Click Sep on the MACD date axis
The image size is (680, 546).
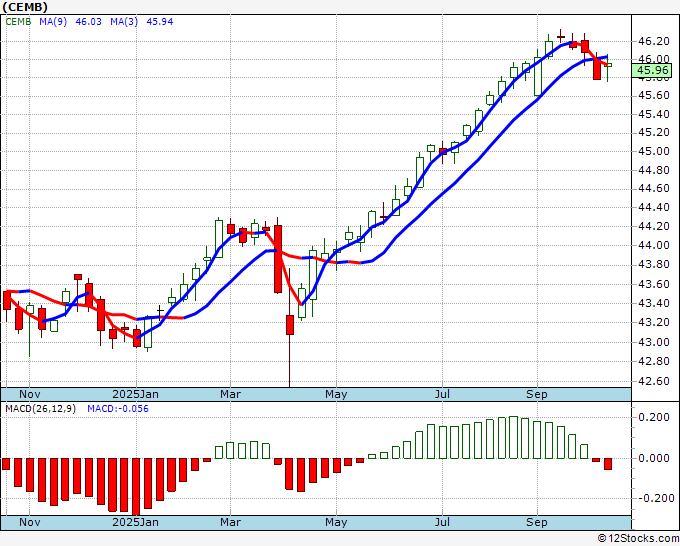coord(536,522)
